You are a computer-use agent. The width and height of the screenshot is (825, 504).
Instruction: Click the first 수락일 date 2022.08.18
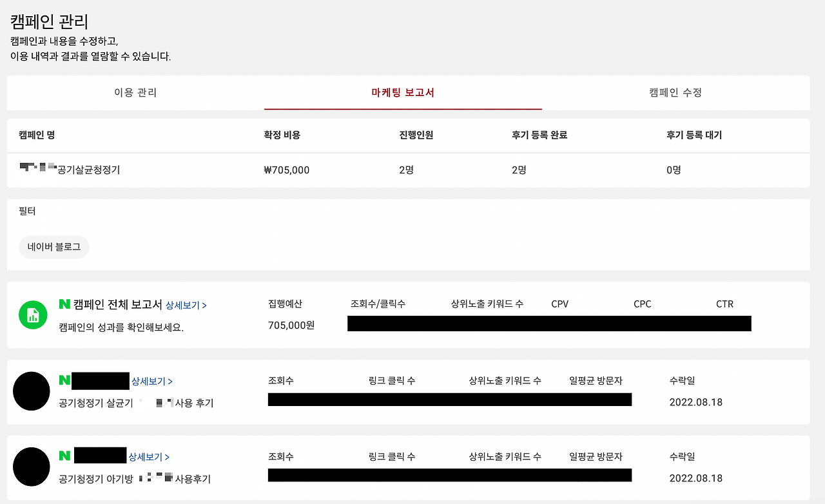(696, 402)
